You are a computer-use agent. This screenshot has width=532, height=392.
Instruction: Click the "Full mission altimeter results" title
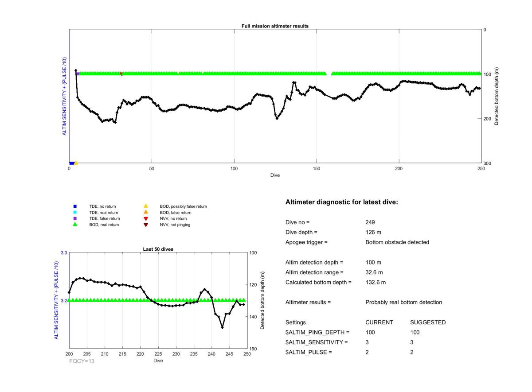[275, 26]
